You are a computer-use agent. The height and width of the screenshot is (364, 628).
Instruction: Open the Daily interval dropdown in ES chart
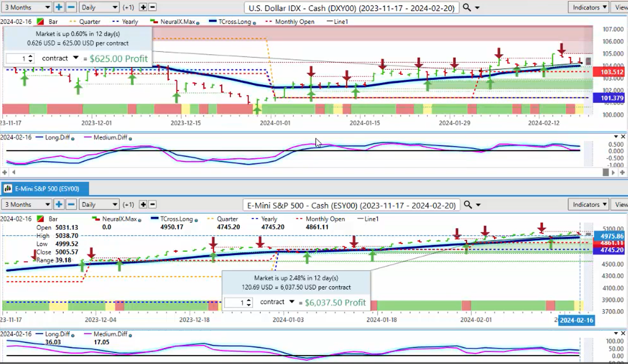[x=99, y=204]
